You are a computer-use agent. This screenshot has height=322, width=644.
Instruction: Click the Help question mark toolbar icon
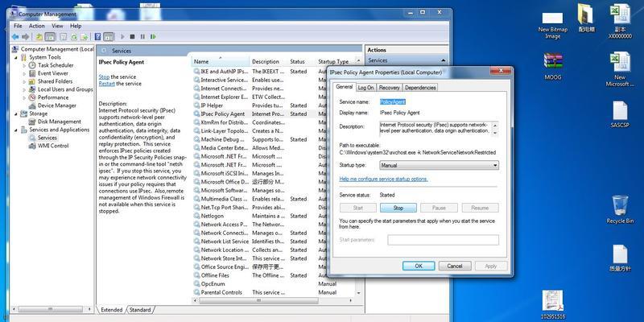tap(97, 37)
